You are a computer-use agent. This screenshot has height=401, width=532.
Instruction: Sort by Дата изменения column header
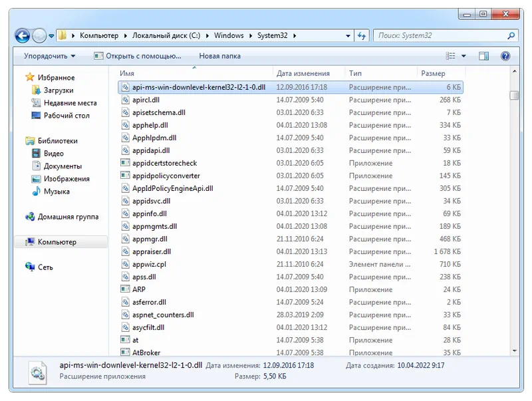(303, 73)
